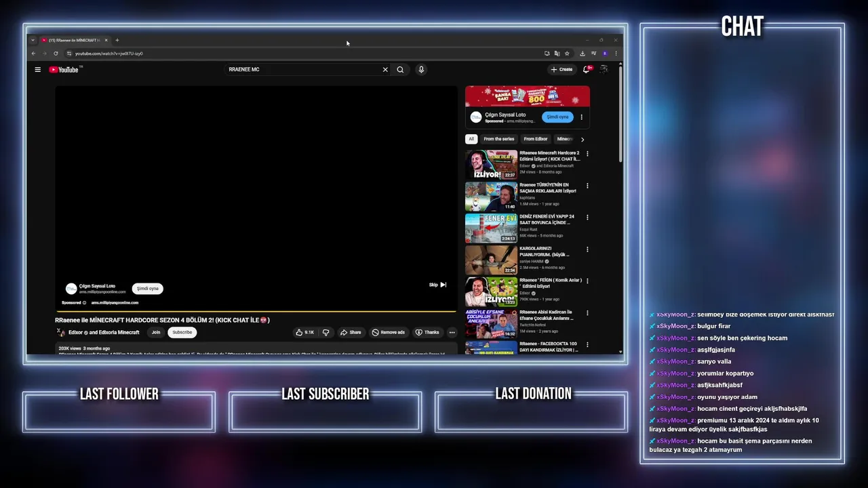Open options for Minecraft Hardcore 2 video
Viewport: 868px width, 488px height.
[587, 154]
